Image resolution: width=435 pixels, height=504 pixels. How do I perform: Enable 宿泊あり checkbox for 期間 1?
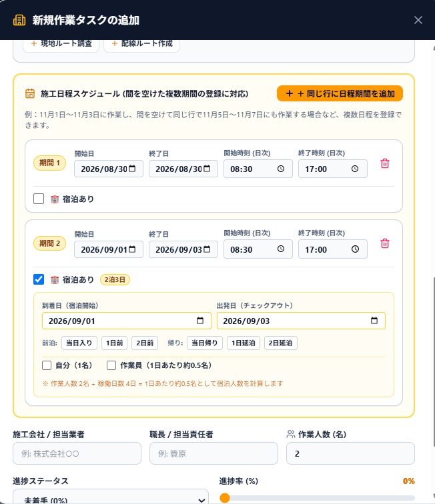39,199
